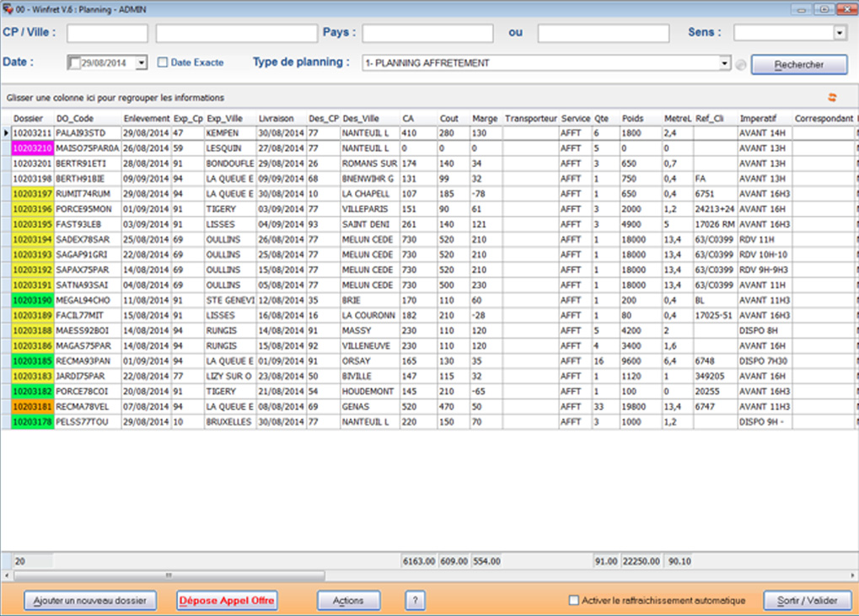Select orange dossier cell 10203181

[33, 407]
